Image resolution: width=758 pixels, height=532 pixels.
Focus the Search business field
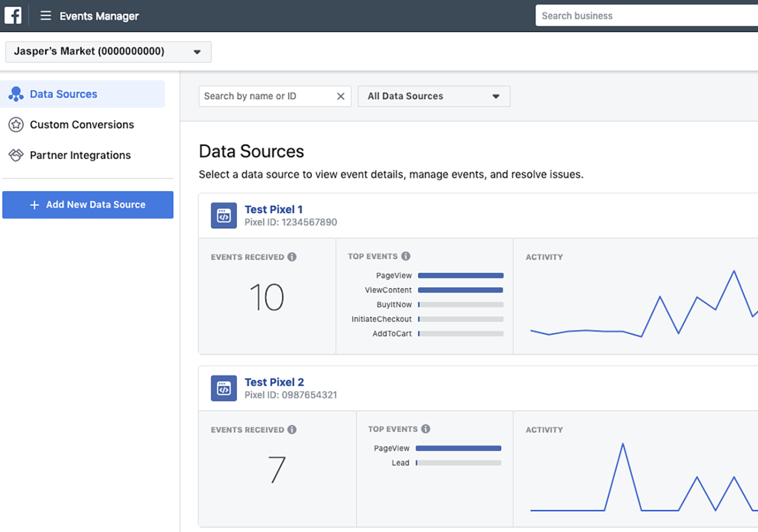647,16
